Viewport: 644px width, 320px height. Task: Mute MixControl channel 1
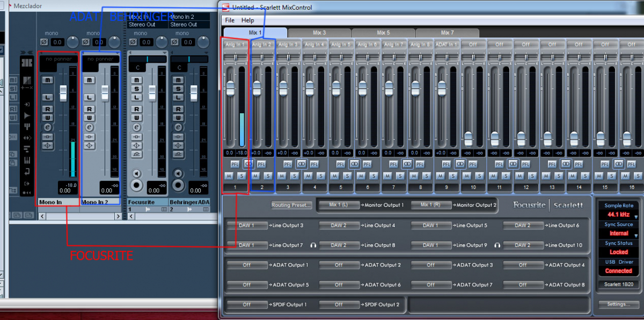(229, 176)
